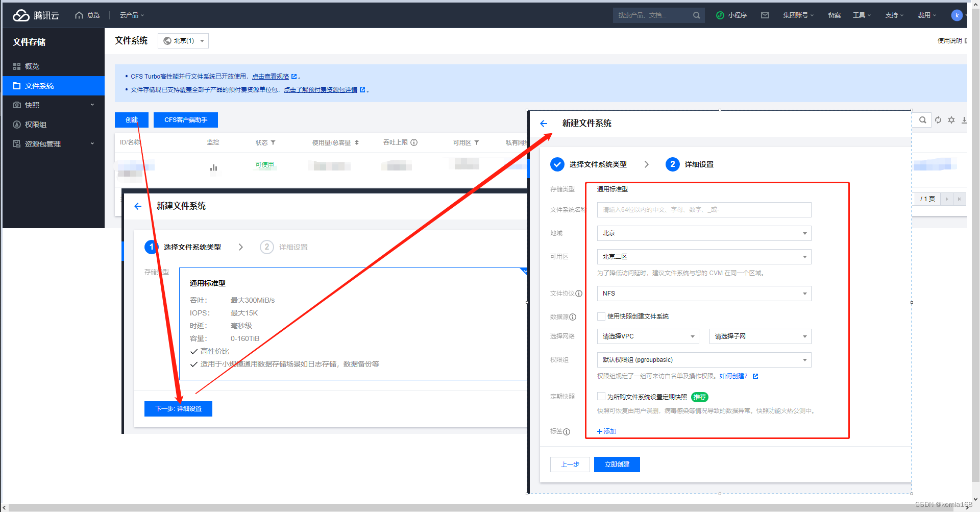Enable 为所购文件系统设置定期快照 checkbox

pyautogui.click(x=601, y=396)
